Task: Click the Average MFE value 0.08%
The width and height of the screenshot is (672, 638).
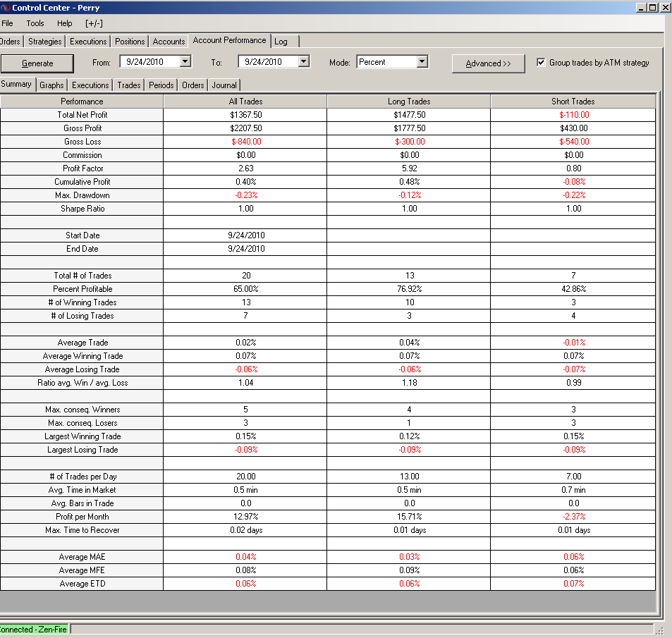Action: pos(246,570)
